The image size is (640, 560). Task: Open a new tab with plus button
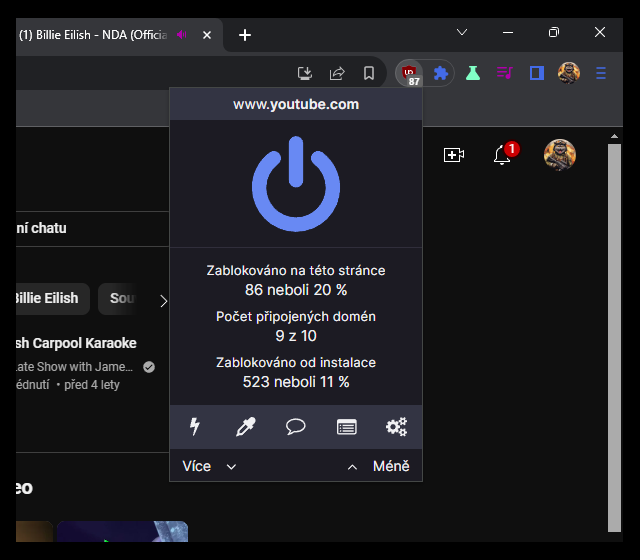click(x=244, y=35)
